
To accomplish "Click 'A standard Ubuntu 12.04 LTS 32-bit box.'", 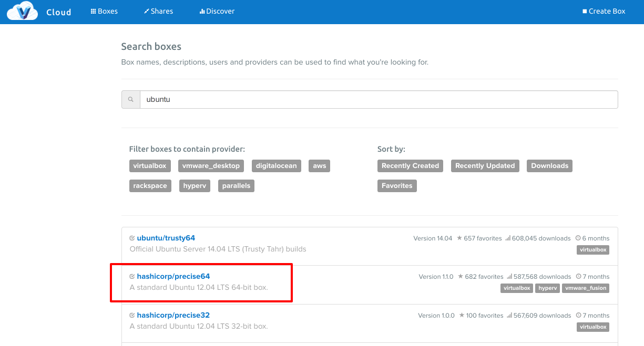I will 199,326.
